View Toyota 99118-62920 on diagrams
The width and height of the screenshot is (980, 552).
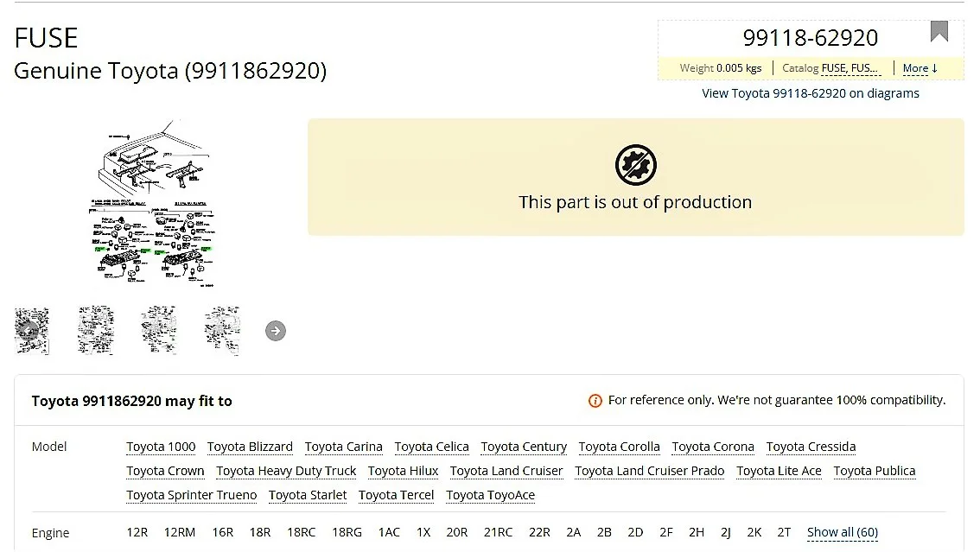[x=810, y=93]
